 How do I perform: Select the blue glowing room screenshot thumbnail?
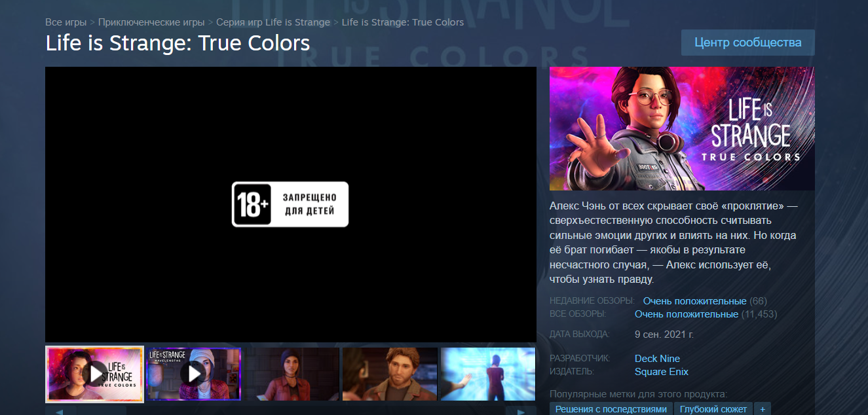488,374
